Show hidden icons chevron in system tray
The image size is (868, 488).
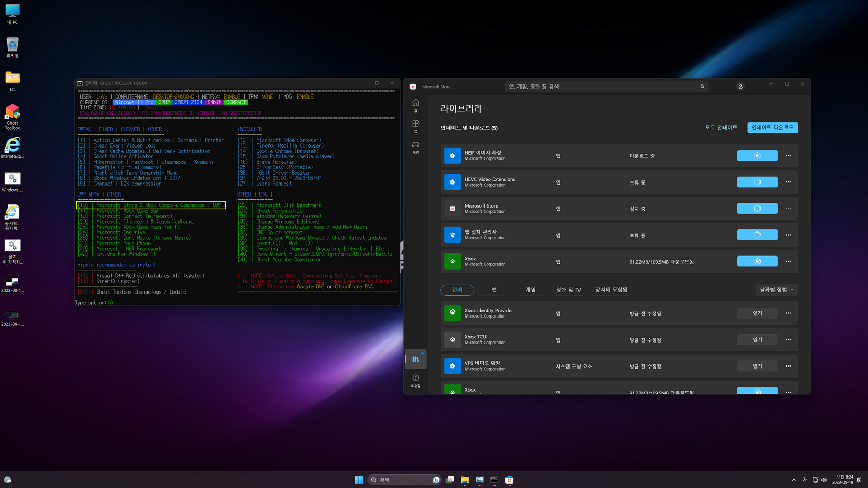[x=794, y=480]
